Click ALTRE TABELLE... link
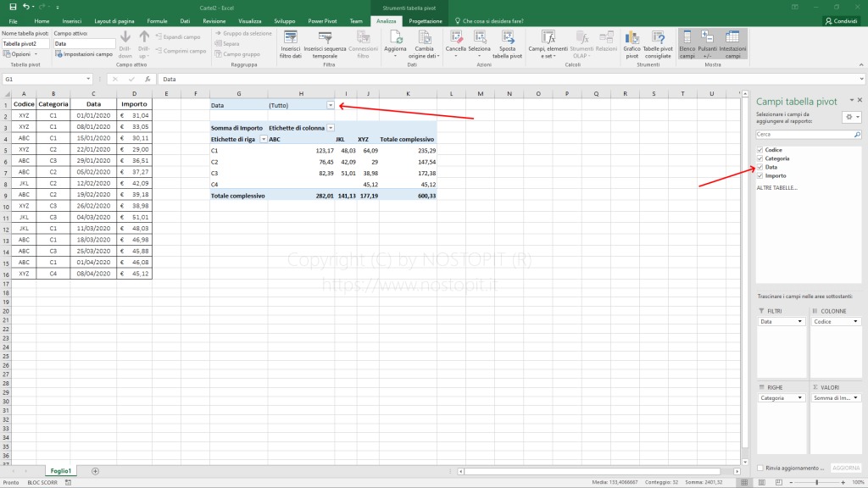Screen dimensions: 868x488 [x=776, y=187]
